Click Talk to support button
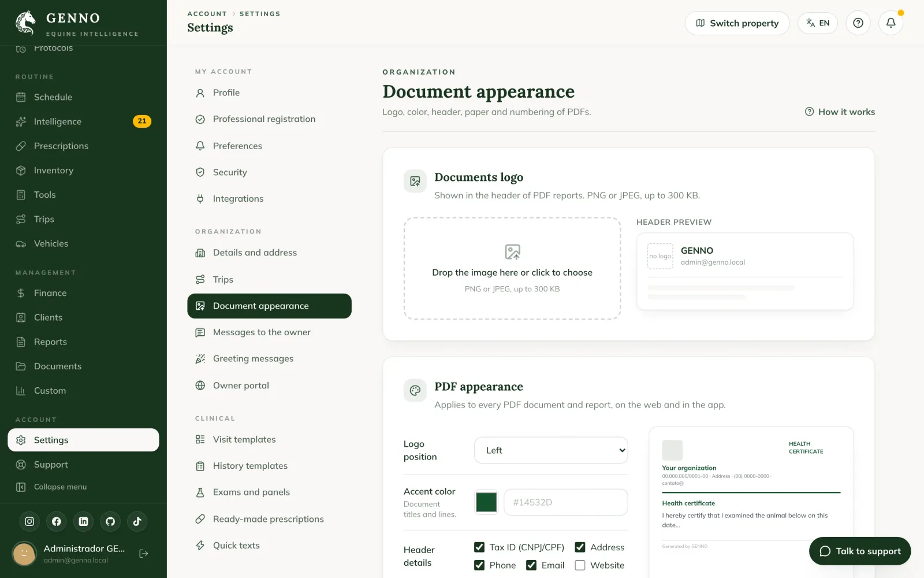Viewport: 924px width, 578px height. pos(860,551)
